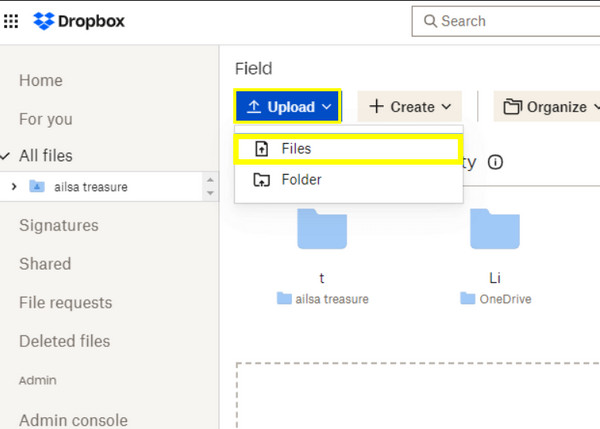This screenshot has width=600, height=429.
Task: Choose Folder from Upload menu
Action: [348, 179]
